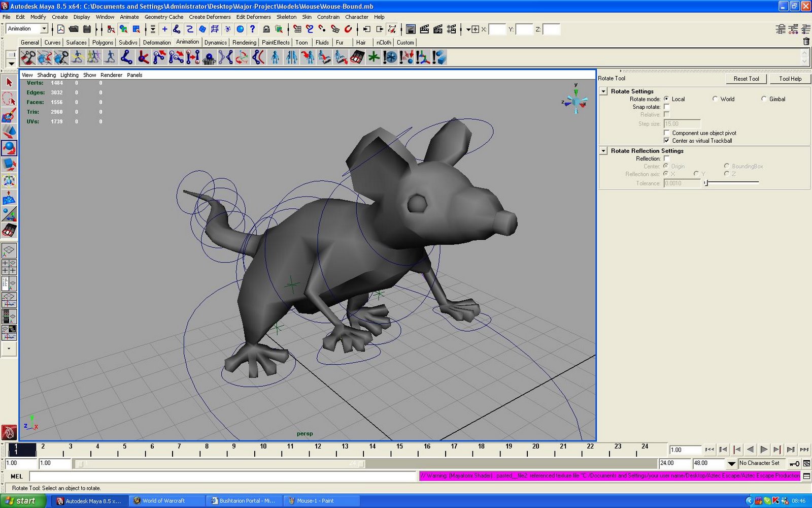
Task: Collapse the Rotate Settings section
Action: pos(603,91)
